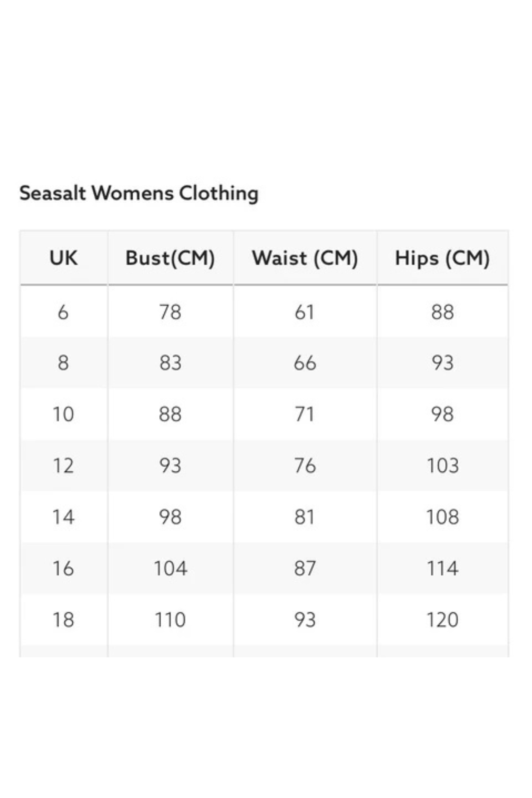Click UK size 18 cell
Viewport: 532px width, 798px height.
pos(63,620)
